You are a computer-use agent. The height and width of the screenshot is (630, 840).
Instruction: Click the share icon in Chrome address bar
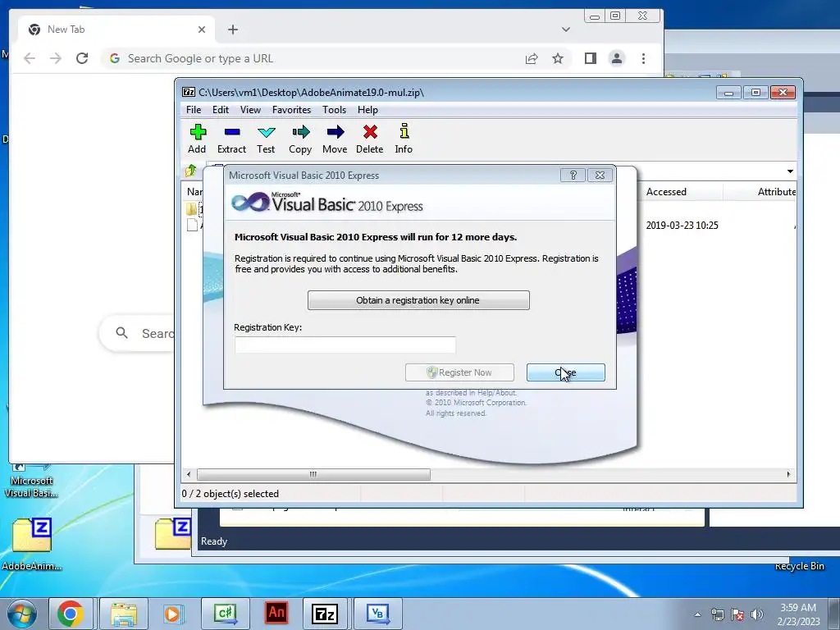point(532,58)
